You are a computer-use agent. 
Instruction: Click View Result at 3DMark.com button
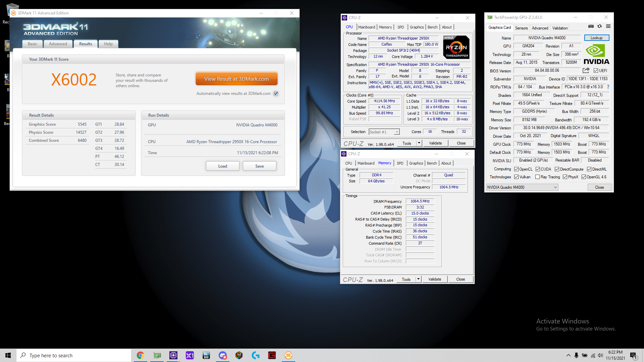236,79
